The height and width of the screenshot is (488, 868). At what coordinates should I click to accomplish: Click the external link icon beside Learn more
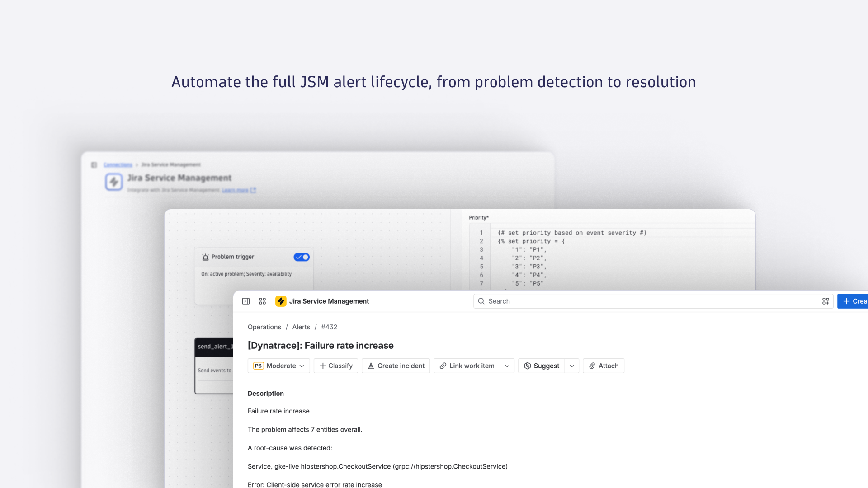click(x=253, y=190)
